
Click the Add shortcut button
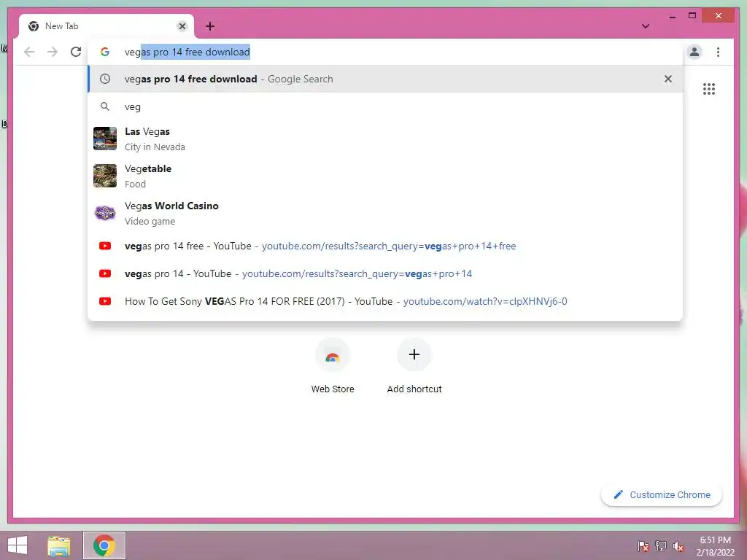coord(414,366)
